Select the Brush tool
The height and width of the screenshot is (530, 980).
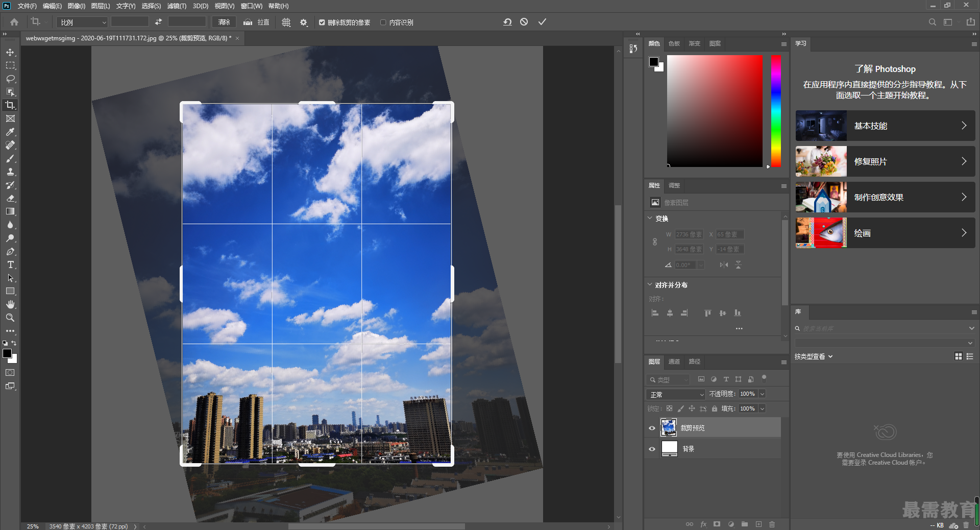tap(10, 158)
